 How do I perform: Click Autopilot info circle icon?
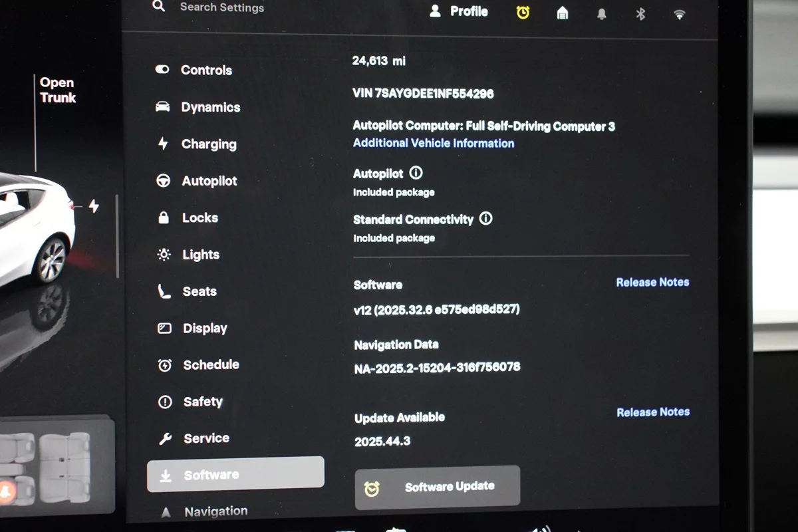click(x=416, y=173)
